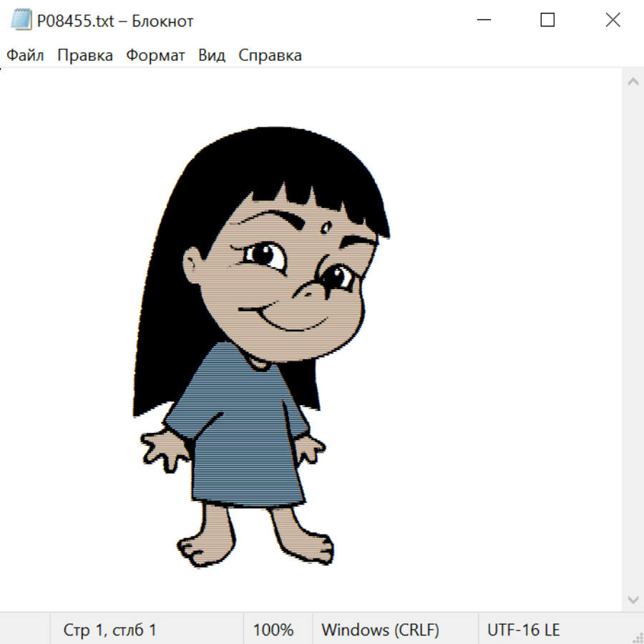Open the Справка menu
The image size is (644, 644).
tap(270, 56)
